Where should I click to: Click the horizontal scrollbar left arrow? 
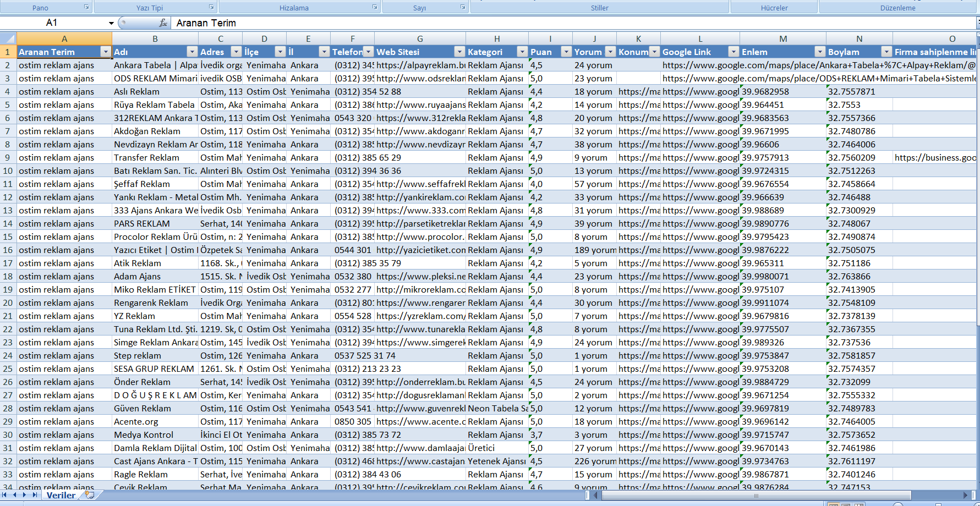(x=596, y=496)
